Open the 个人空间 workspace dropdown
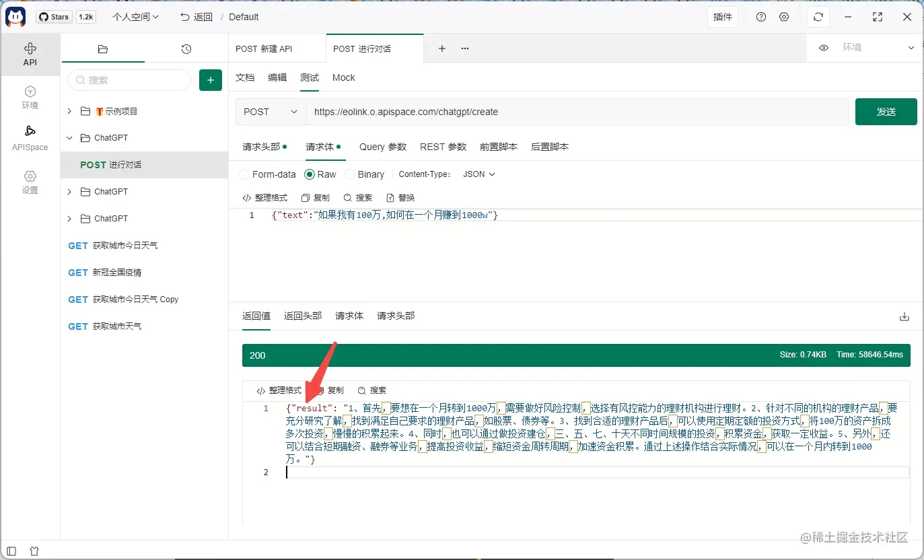The width and height of the screenshot is (924, 560). 135,17
